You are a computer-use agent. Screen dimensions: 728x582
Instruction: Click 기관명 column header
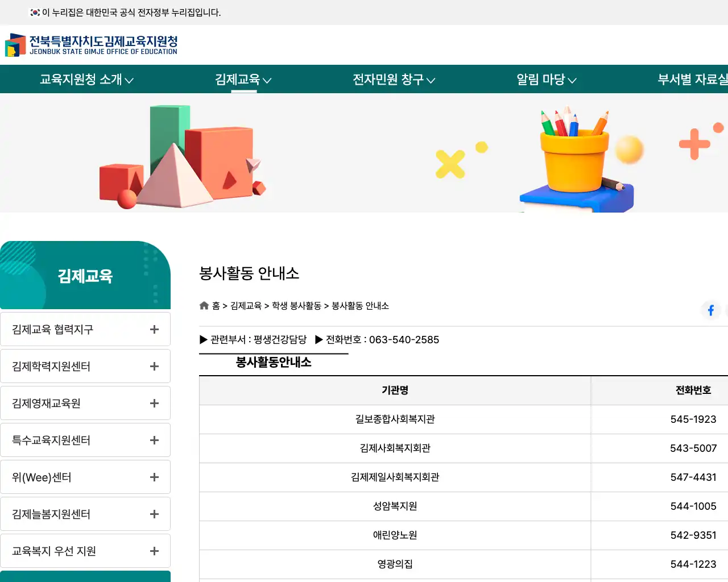395,390
